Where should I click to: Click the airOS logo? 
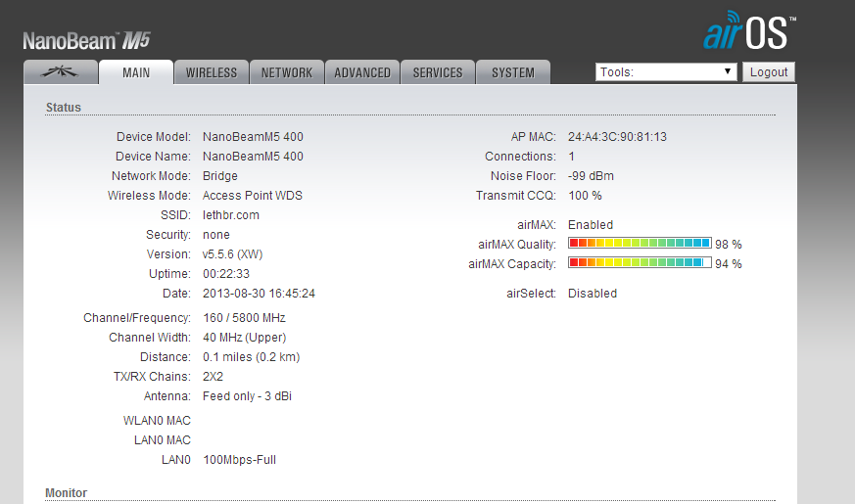750,30
